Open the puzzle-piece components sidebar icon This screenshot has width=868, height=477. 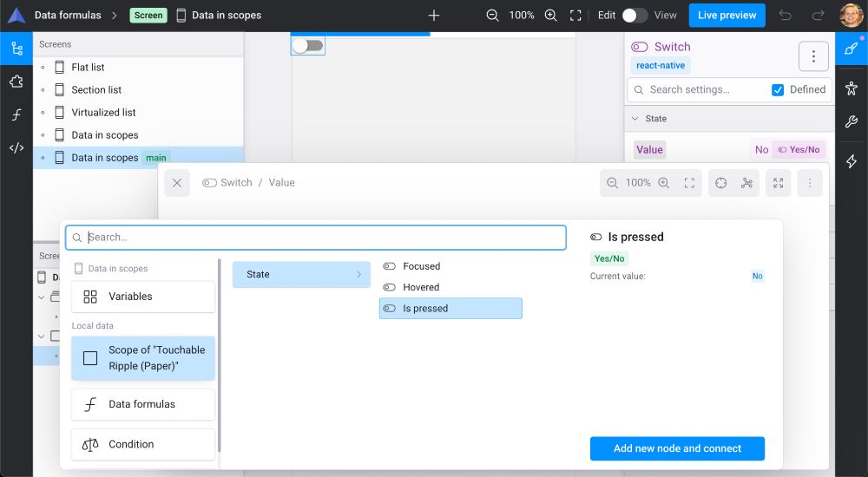click(x=16, y=82)
